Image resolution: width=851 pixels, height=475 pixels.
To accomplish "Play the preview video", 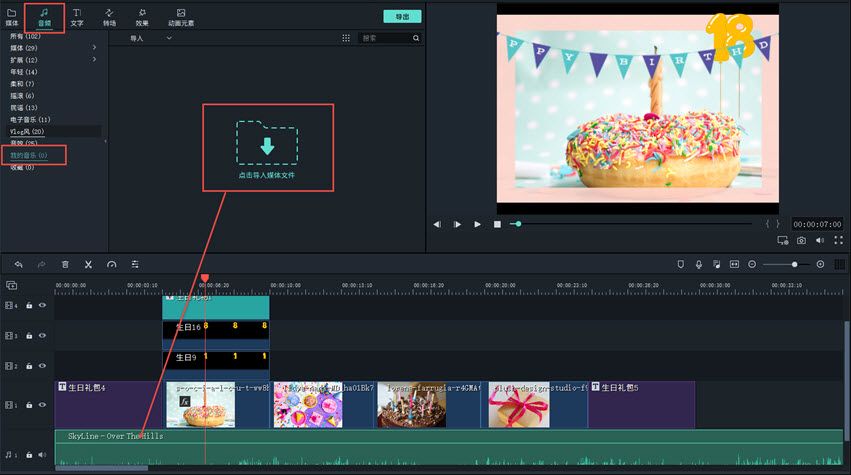I will pyautogui.click(x=477, y=224).
